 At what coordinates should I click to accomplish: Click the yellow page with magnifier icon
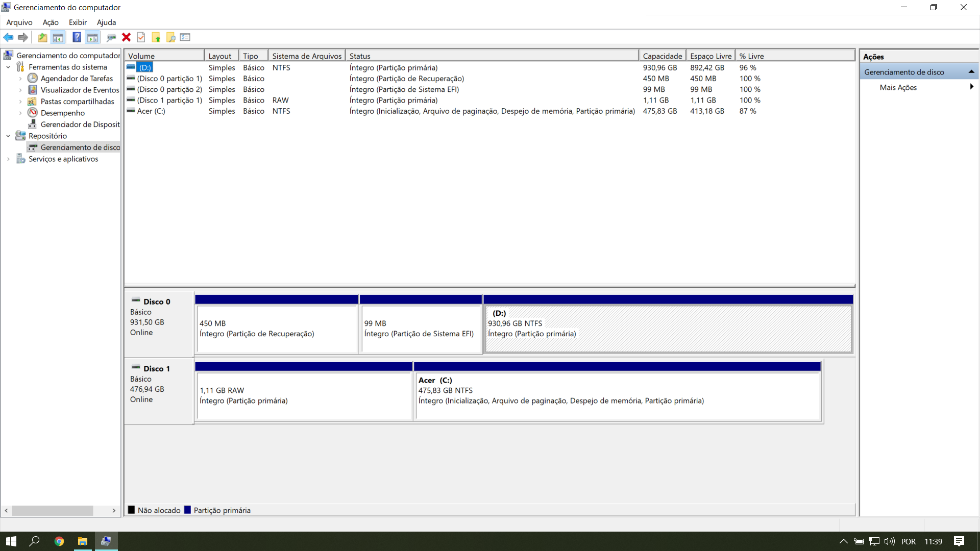point(171,37)
